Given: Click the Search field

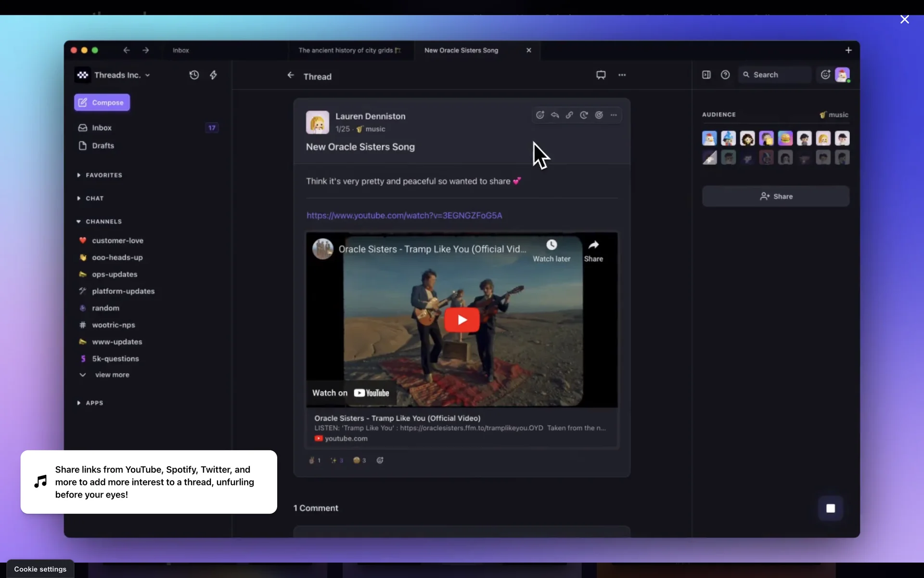Looking at the screenshot, I should pos(775,75).
